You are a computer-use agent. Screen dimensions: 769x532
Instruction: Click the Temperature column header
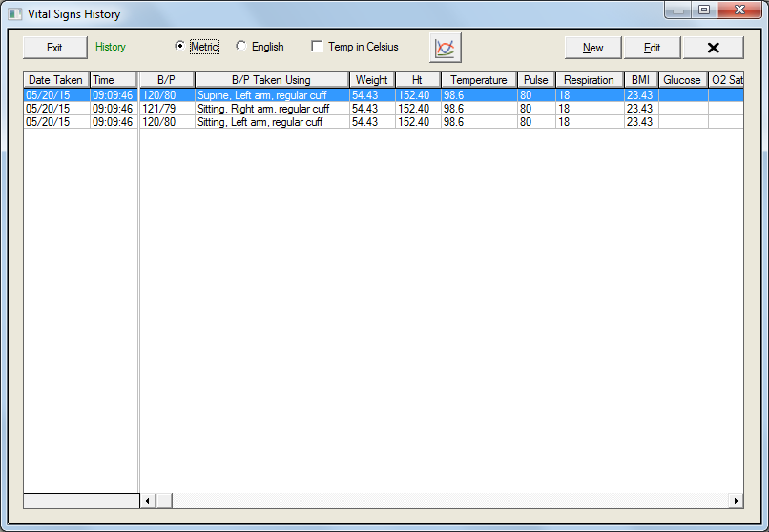tap(478, 80)
